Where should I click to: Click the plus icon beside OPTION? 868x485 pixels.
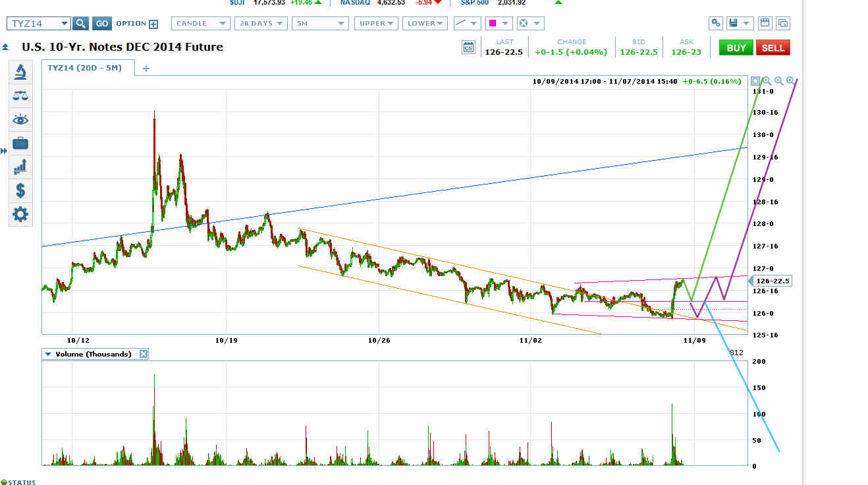tap(153, 24)
